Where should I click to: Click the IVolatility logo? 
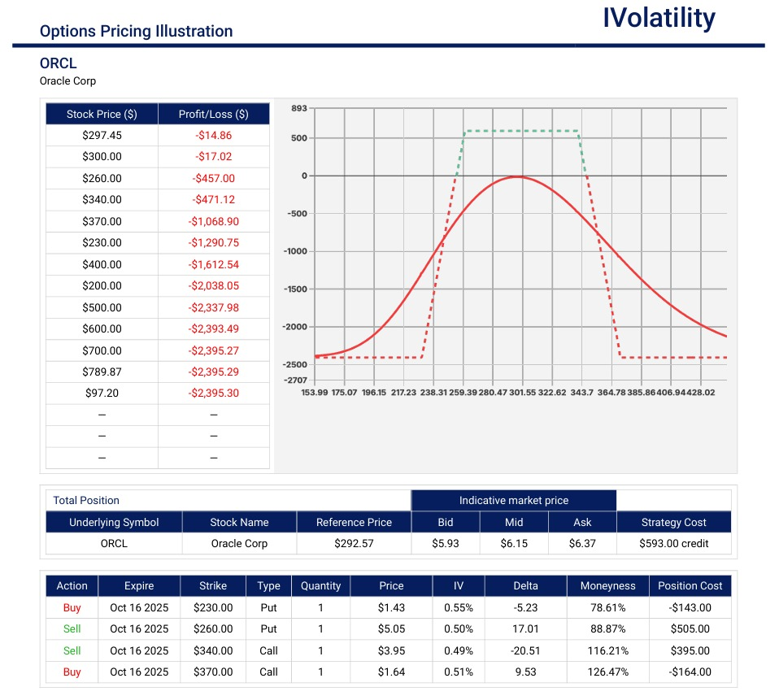659,19
